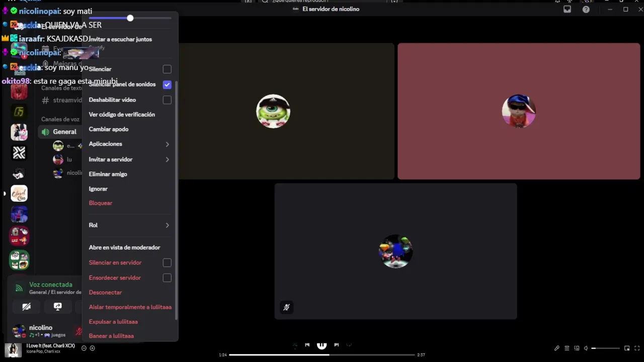Screen dimensions: 644x362
Task: Open the purple character server icon
Action: pyautogui.click(x=19, y=214)
